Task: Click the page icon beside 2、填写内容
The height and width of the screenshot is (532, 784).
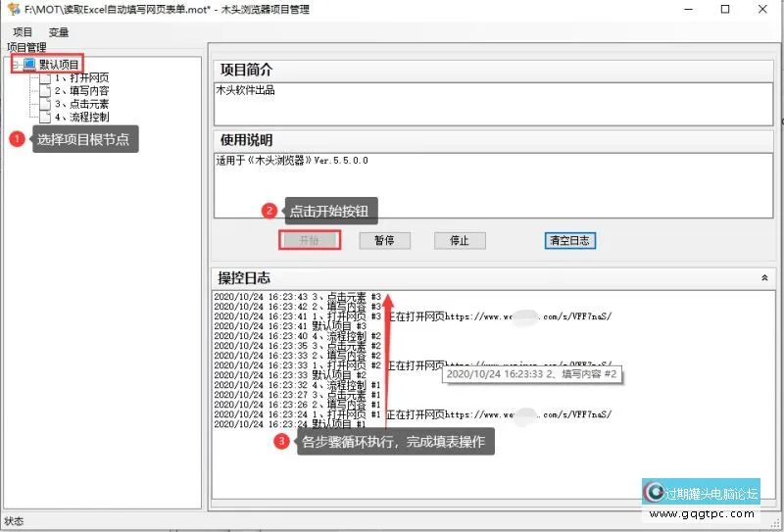Action: pyautogui.click(x=45, y=91)
